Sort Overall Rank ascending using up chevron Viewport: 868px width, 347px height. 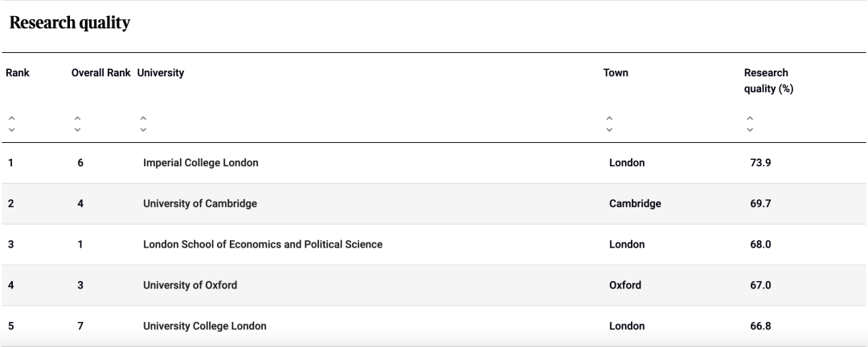point(77,118)
